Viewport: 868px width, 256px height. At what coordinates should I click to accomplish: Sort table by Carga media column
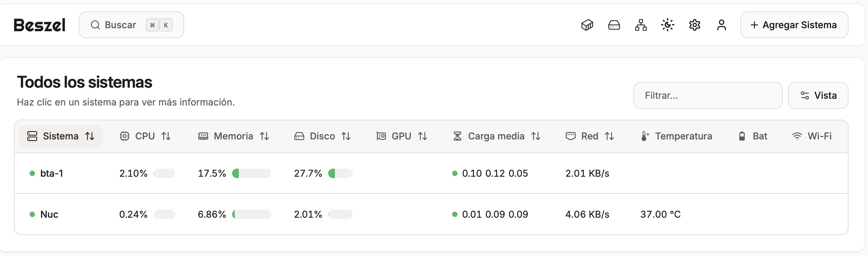(x=497, y=136)
